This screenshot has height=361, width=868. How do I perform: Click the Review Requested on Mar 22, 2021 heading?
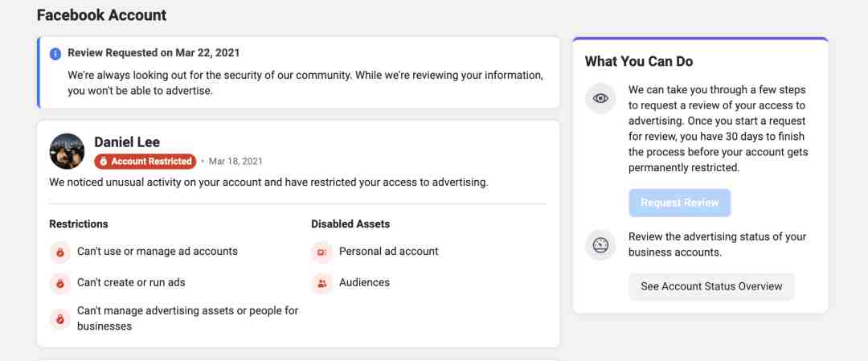pos(154,53)
